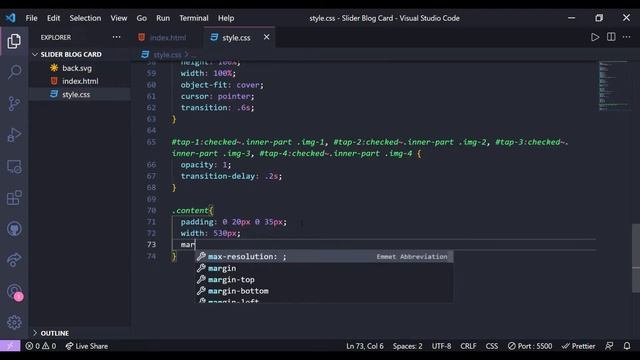The image size is (640, 360).
Task: Open the Run and Debug view
Action: tap(14, 135)
